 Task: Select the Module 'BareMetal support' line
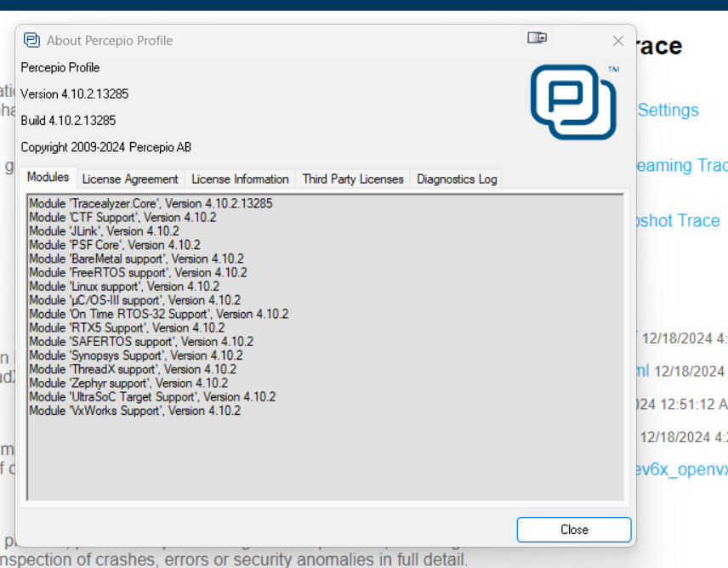pos(136,259)
